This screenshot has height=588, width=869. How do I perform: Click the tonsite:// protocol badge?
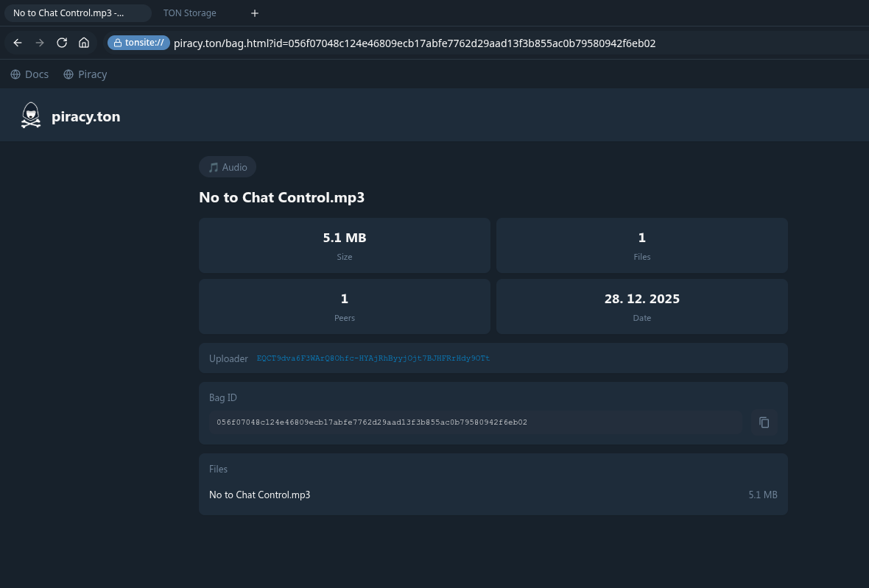point(138,43)
